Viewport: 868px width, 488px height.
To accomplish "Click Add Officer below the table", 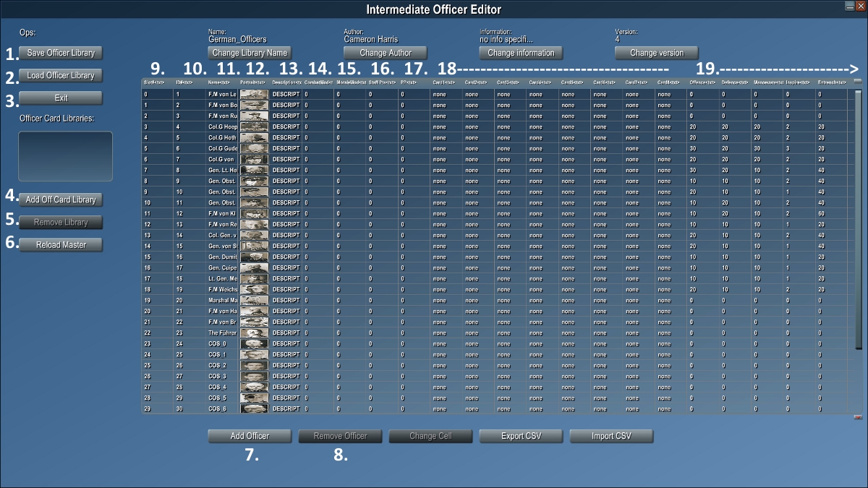I will 250,436.
